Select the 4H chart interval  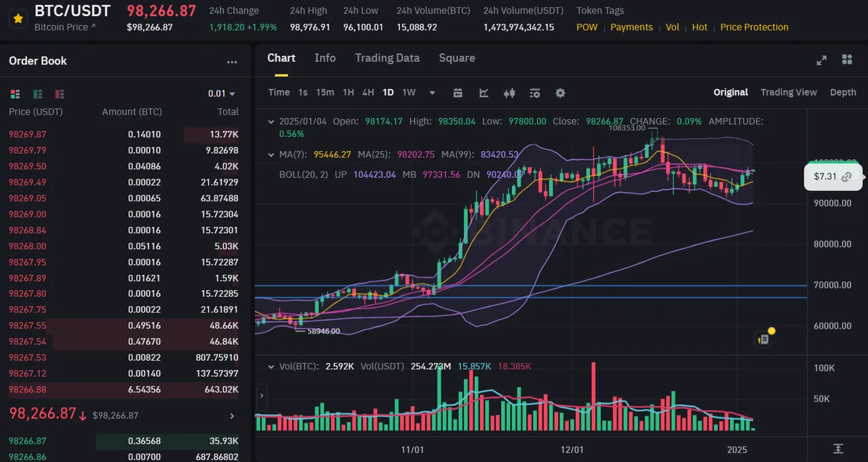pos(368,92)
